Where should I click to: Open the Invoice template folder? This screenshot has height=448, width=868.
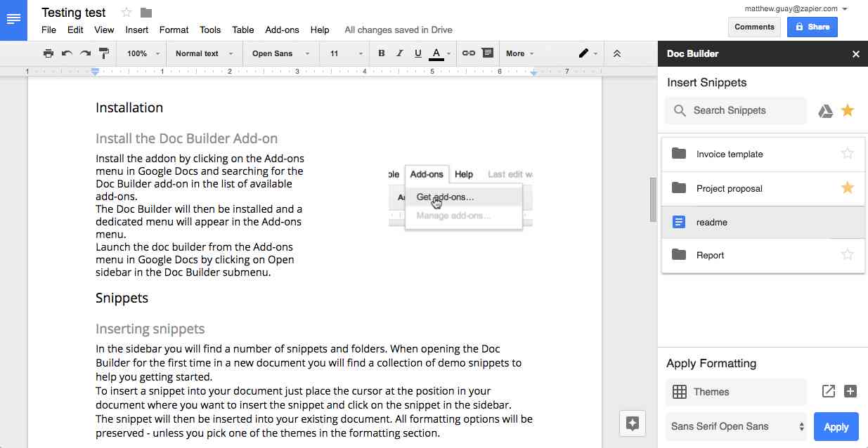[x=763, y=154]
